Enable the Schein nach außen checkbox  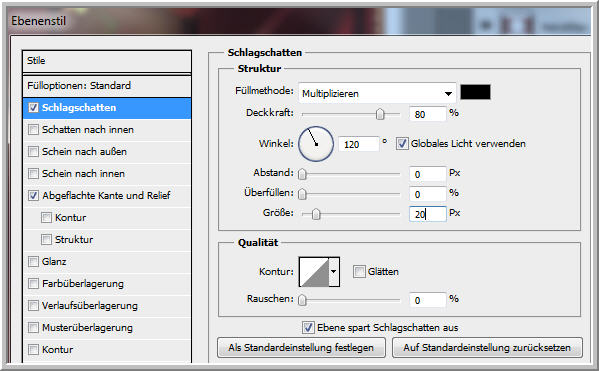coord(33,152)
